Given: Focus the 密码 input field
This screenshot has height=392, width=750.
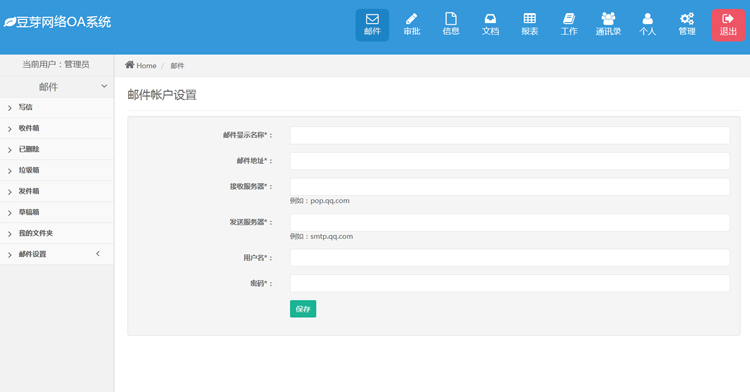Looking at the screenshot, I should click(509, 283).
